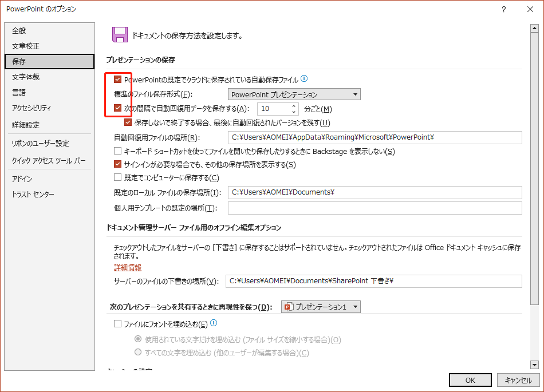
Task: Click the purple floppy disk save icon
Action: tap(120, 35)
